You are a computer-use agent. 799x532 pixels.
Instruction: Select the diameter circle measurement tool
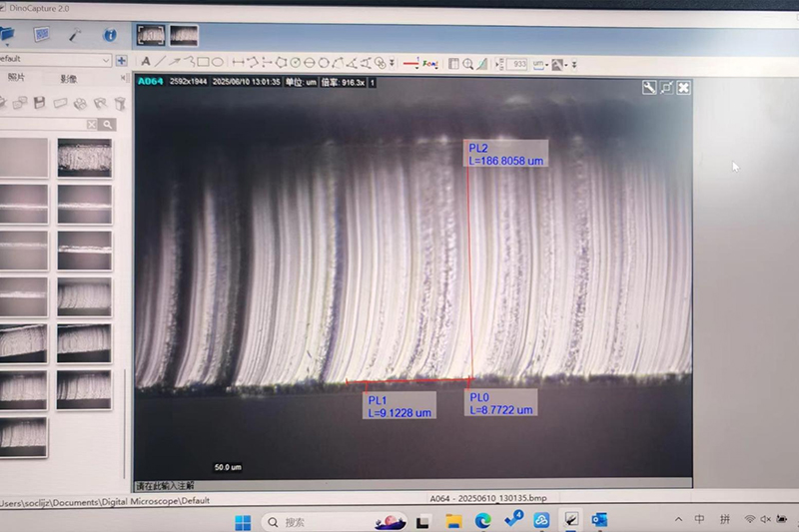310,63
